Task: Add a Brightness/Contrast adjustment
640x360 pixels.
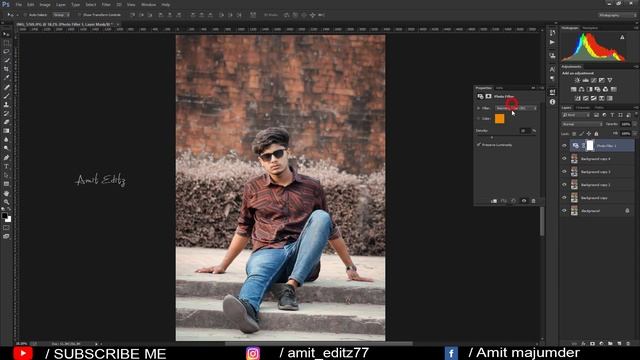Action: (x=577, y=80)
